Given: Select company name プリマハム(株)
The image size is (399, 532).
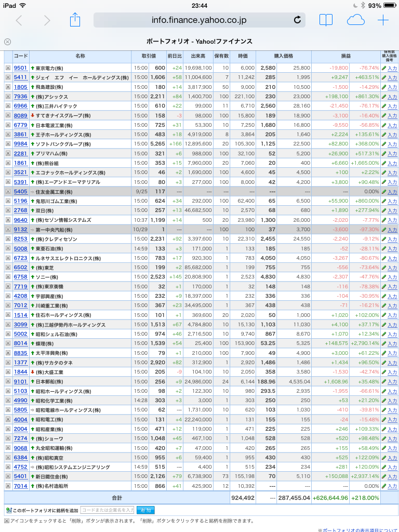Looking at the screenshot, I should coord(51,154).
